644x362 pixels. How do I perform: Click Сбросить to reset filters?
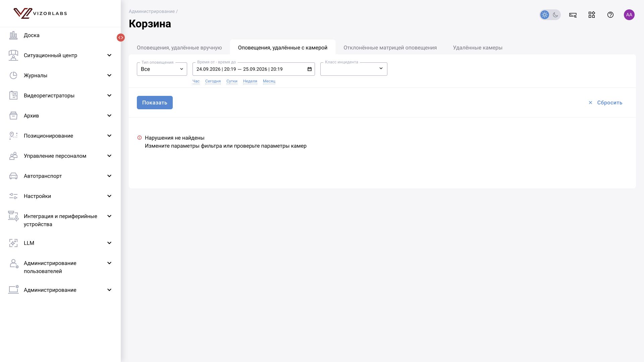tap(605, 103)
